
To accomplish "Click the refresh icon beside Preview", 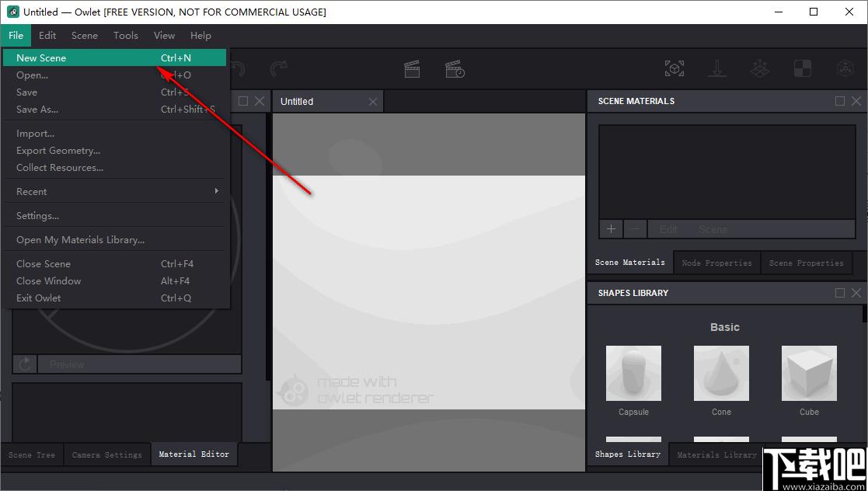I will click(24, 364).
